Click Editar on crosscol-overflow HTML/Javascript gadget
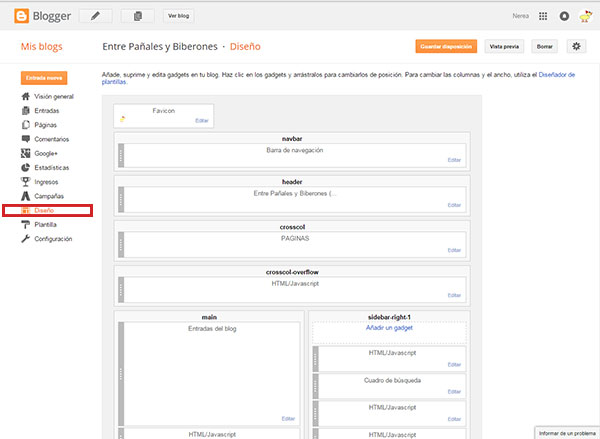Image resolution: width=600 pixels, height=439 pixels. click(454, 295)
